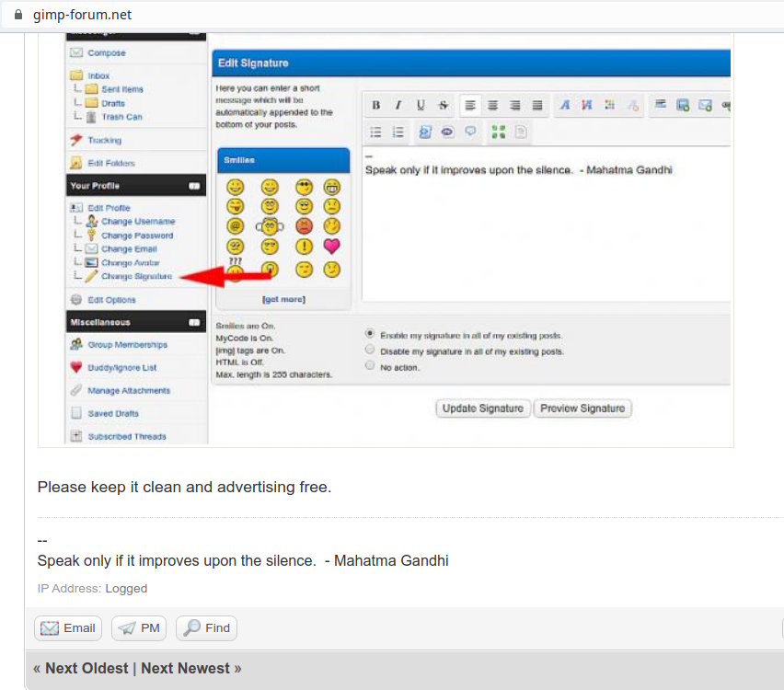Select Disable my signature in existing posts
Viewport: 784px width, 690px height.
(370, 349)
